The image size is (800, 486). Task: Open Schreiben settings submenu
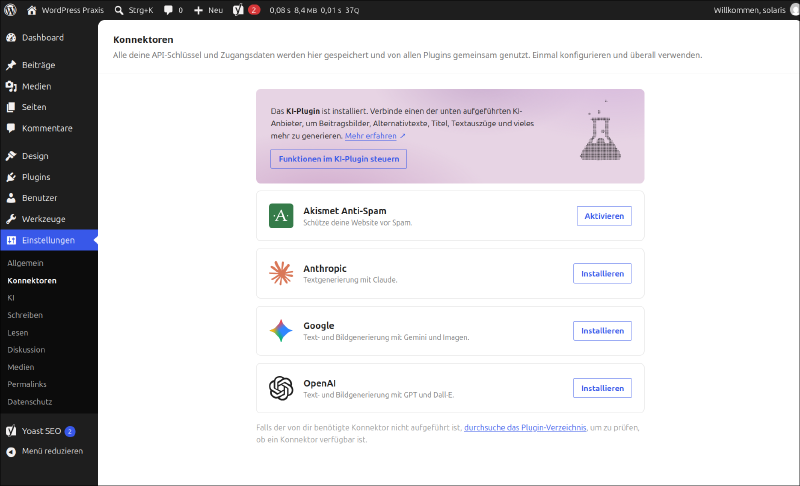(25, 315)
